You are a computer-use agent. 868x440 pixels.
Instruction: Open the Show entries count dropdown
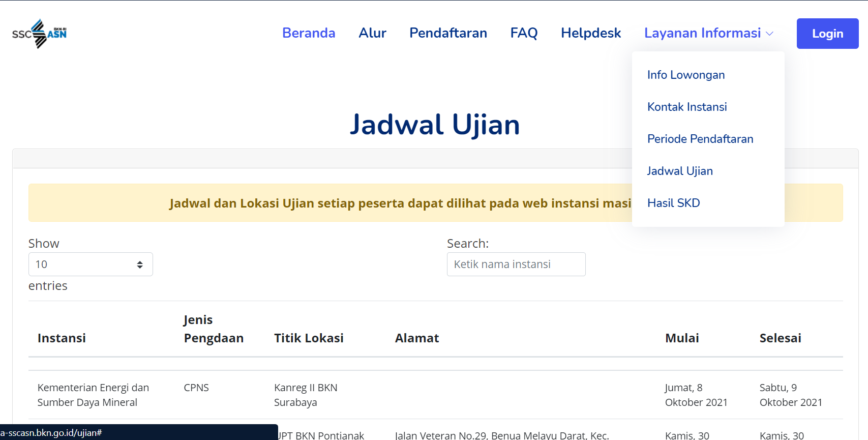pos(91,265)
